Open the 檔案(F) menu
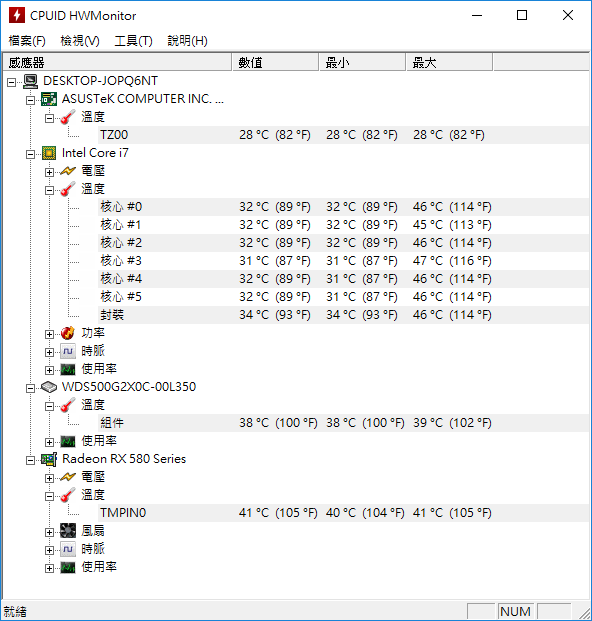This screenshot has width=592, height=621. 27,41
